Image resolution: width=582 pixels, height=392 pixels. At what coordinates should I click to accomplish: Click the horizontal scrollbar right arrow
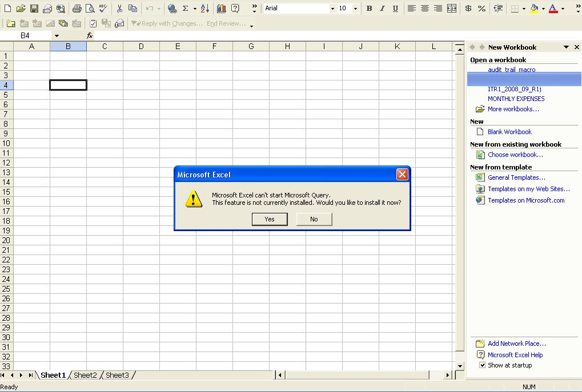pos(448,375)
